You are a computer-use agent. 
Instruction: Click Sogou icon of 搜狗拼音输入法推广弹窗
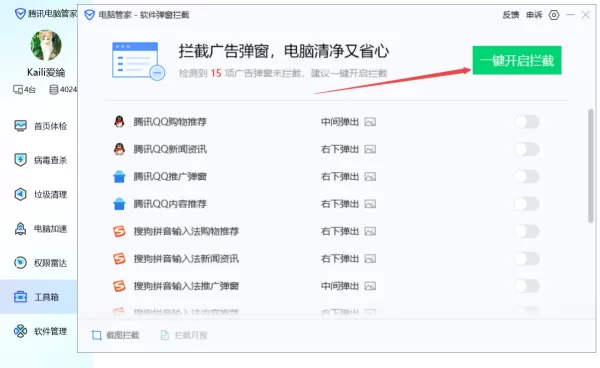tap(119, 286)
